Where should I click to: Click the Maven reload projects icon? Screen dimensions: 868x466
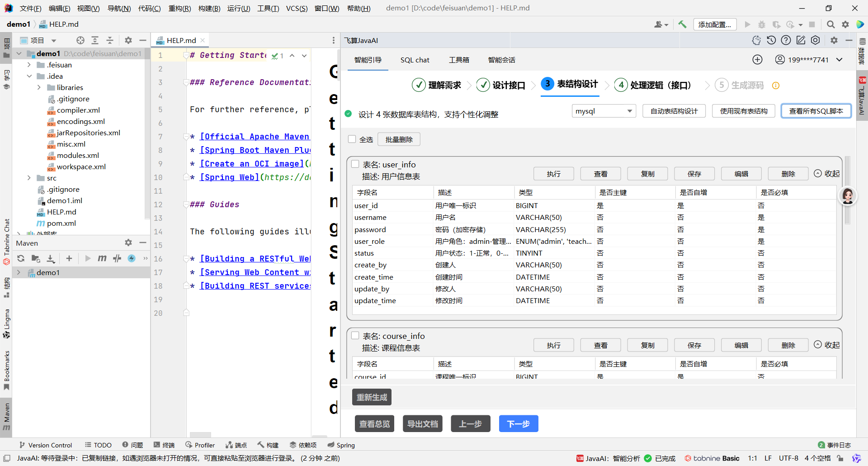pos(21,258)
